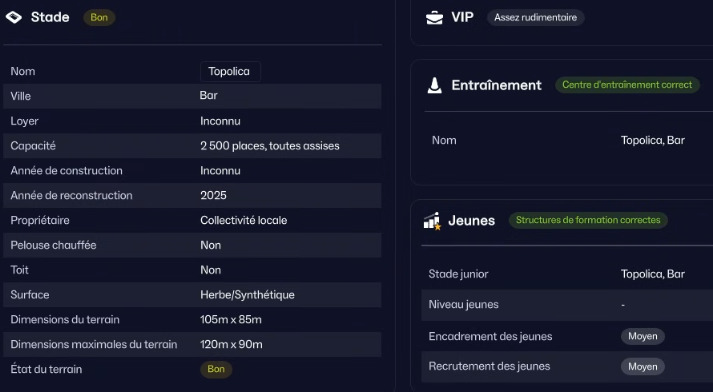Screen dimensions: 713x392
Task: Click Moyen badge for Encadrement des jeunes
Action: (643, 336)
